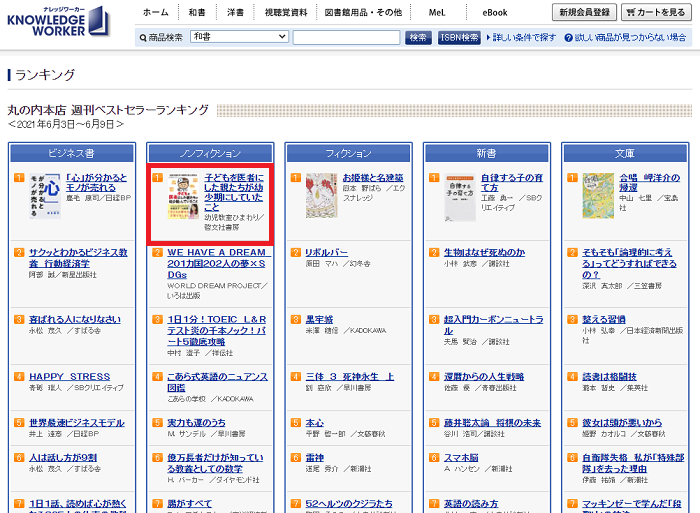Open 子どもを医者にした親たちが幼少期にしていたこと link

234,192
